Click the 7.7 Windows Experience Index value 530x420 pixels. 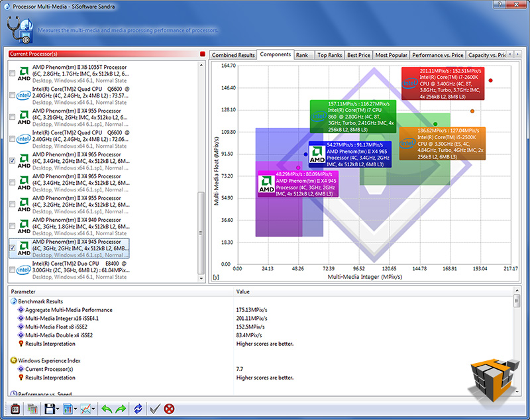[x=240, y=368]
